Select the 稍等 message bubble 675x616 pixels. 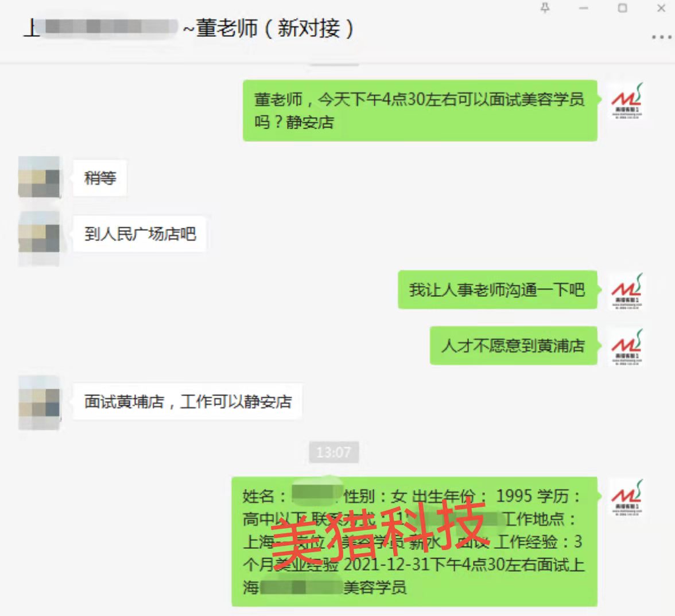point(100,178)
